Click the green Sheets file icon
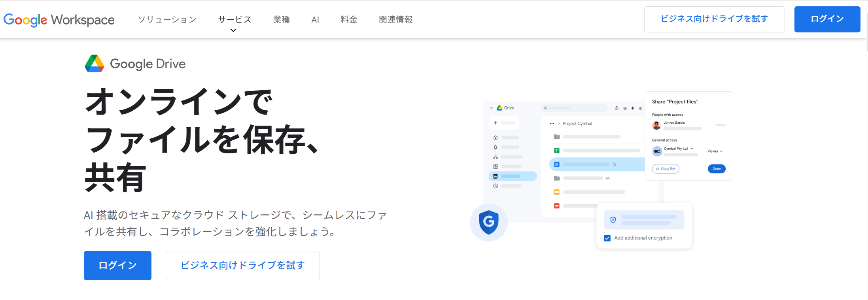Viewport: 868px width, 300px height. 557,150
